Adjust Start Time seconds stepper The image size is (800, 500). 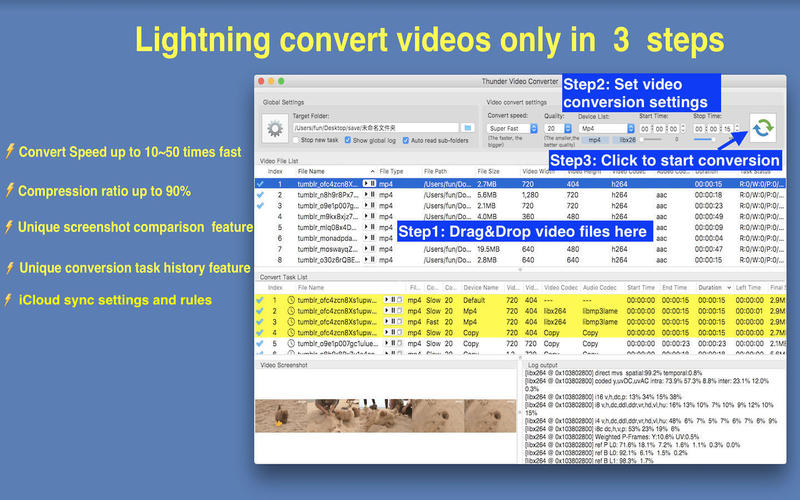pyautogui.click(x=683, y=129)
